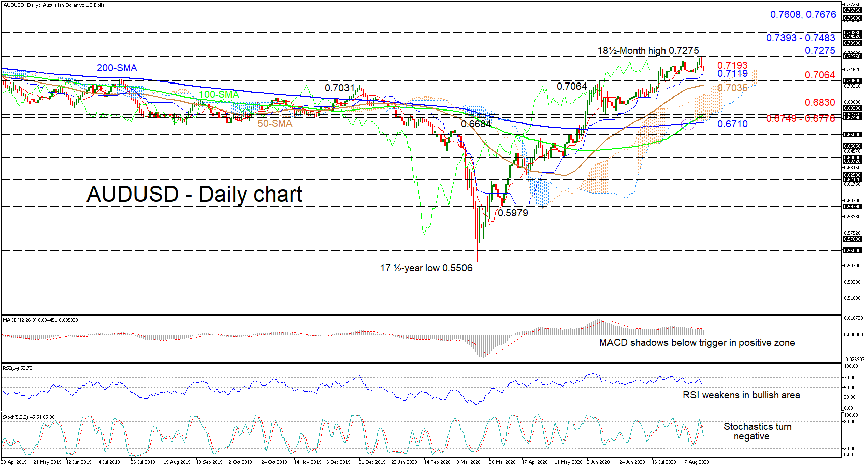Click the chart title 'AUDUSD, Daily: Australian Dollar vs US Dollar'
The image size is (868, 468).
point(54,5)
